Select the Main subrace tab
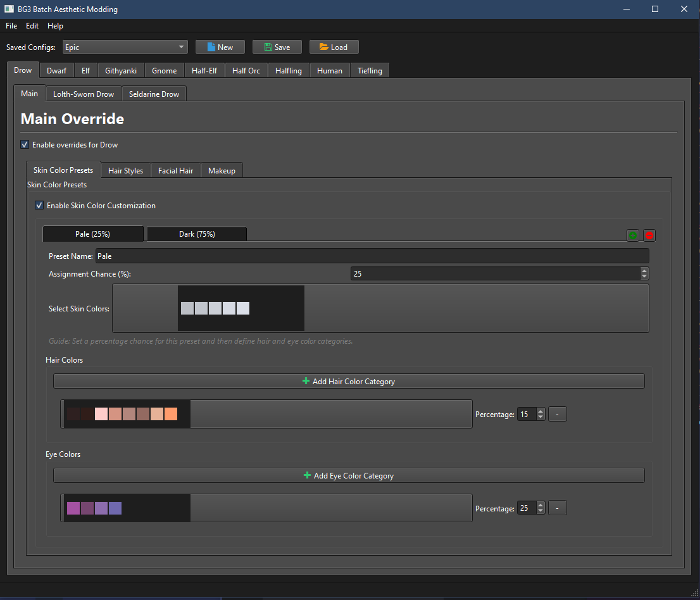 (x=30, y=93)
